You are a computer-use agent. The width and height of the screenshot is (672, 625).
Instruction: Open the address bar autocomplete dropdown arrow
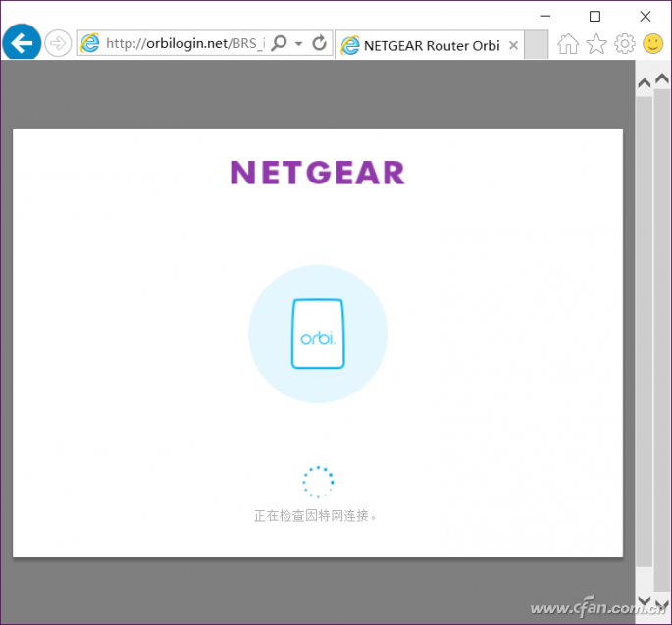pos(298,44)
